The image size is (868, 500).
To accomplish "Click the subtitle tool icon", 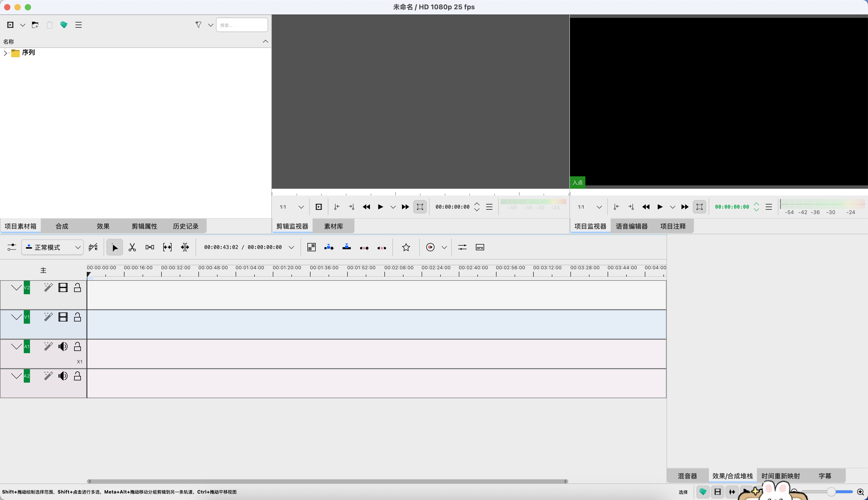I will pyautogui.click(x=480, y=247).
